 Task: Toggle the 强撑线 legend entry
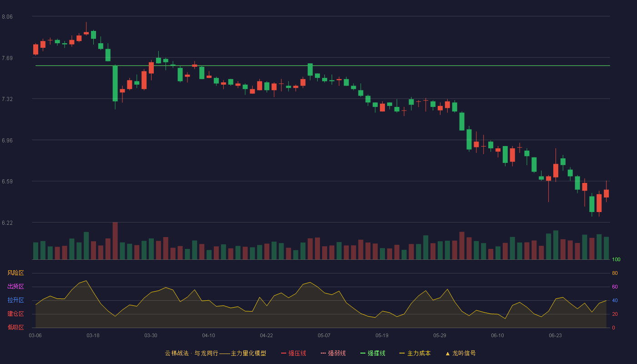click(373, 353)
